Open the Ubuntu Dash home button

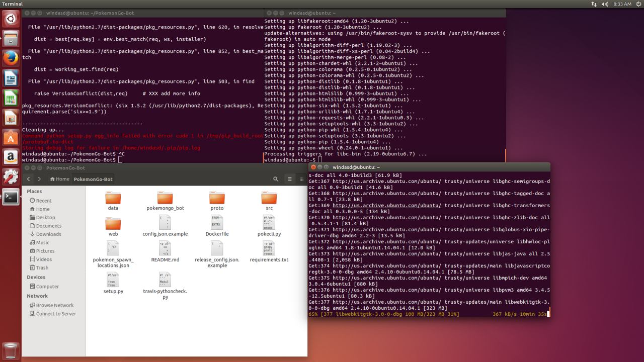click(11, 19)
